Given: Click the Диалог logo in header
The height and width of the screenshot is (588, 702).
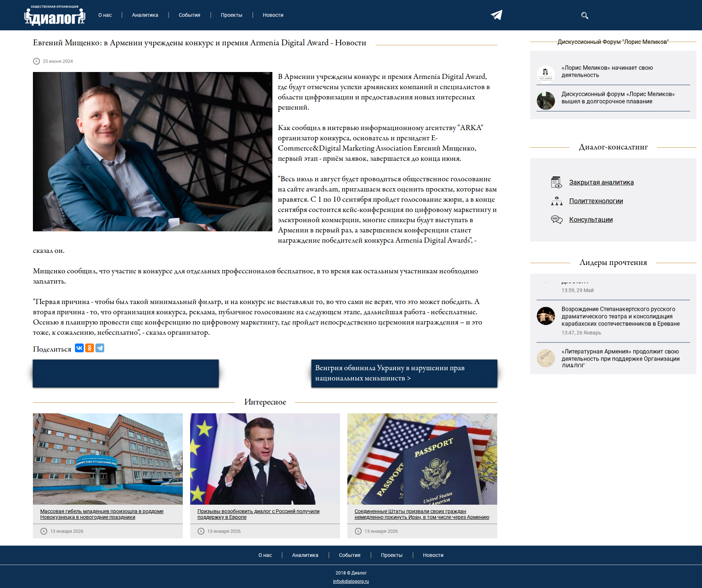Looking at the screenshot, I should pyautogui.click(x=55, y=16).
